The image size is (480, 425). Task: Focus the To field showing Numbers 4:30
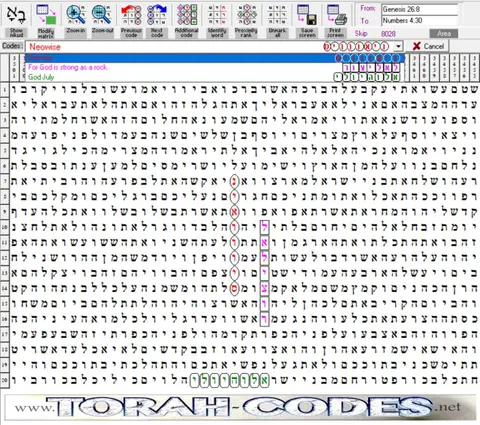(x=420, y=21)
